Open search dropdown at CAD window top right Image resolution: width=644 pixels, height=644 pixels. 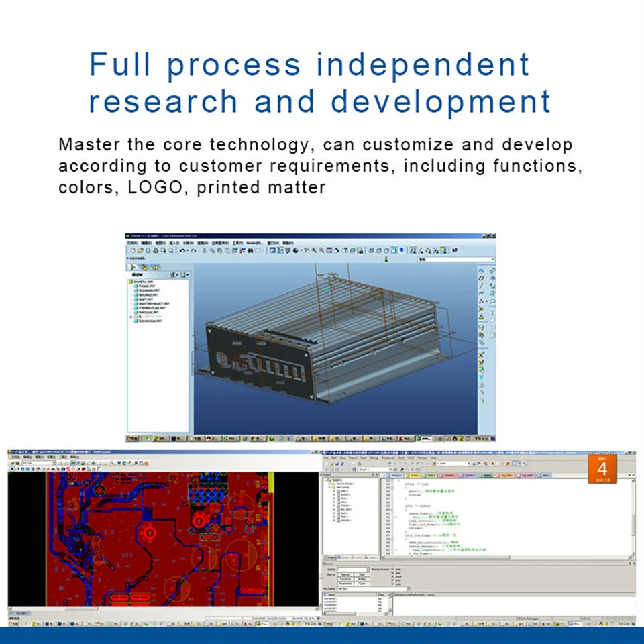click(456, 259)
